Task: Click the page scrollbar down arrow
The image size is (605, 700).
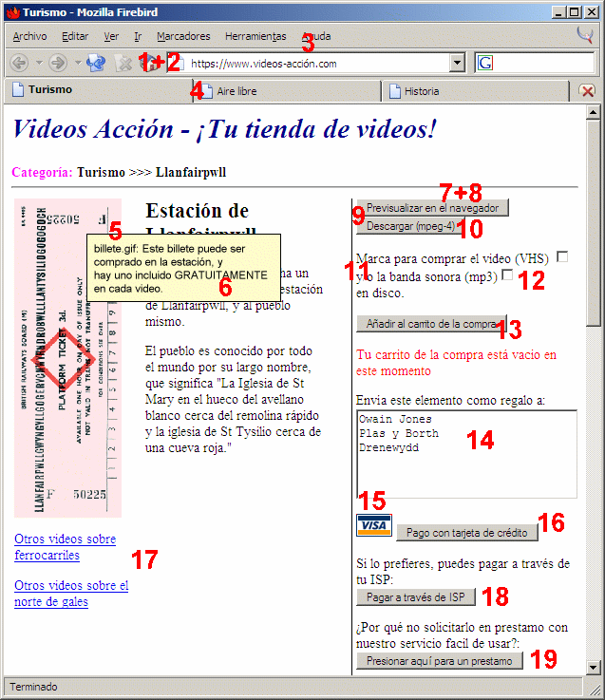Action: [x=593, y=668]
